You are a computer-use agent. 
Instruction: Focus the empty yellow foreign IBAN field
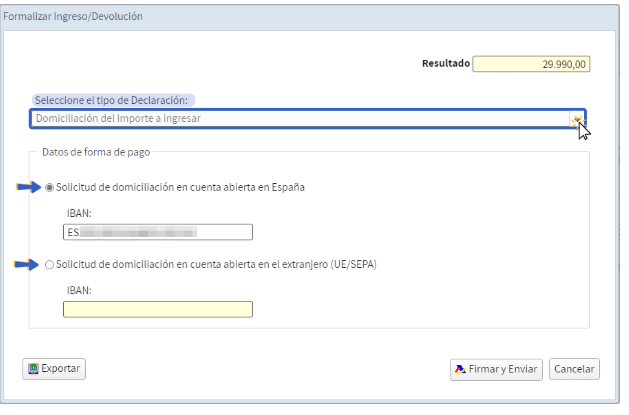click(x=158, y=310)
